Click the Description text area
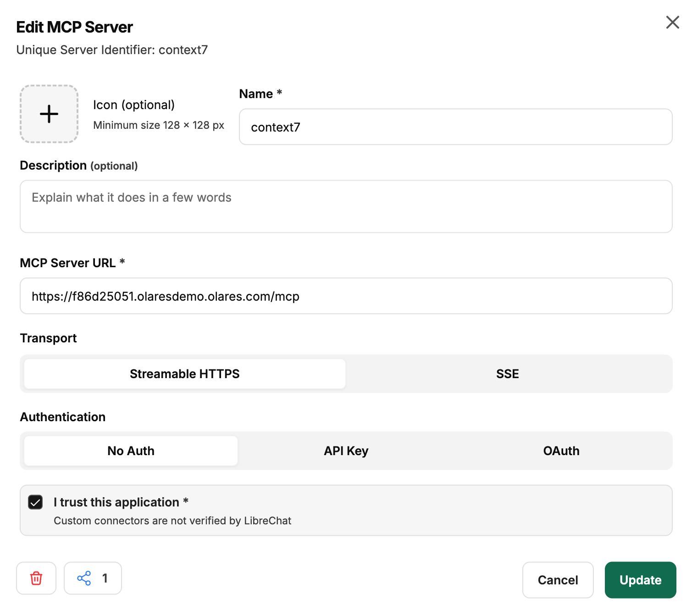Viewport: 692px width, 616px height. pyautogui.click(x=346, y=207)
